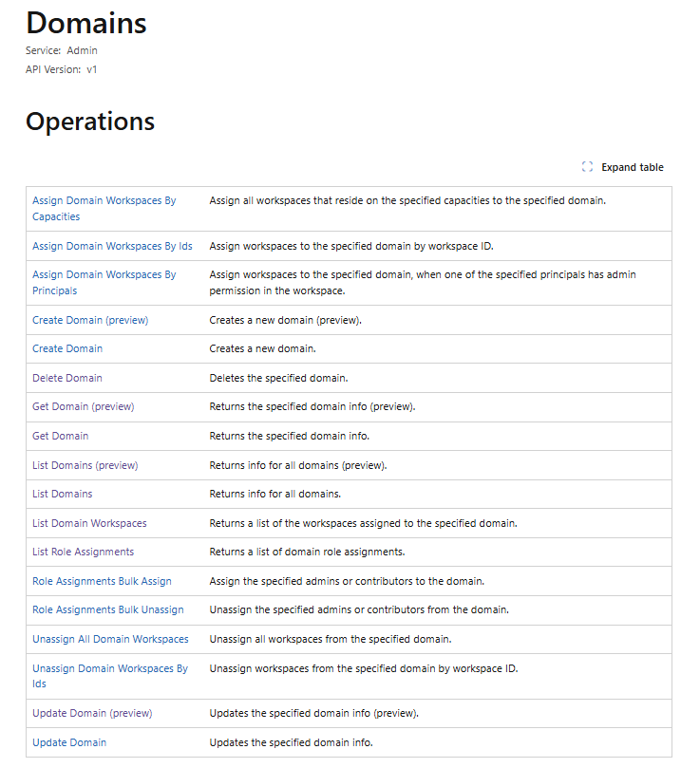700x768 pixels.
Task: Follow Assign Domain Workspaces By Principals link
Action: coord(104,275)
